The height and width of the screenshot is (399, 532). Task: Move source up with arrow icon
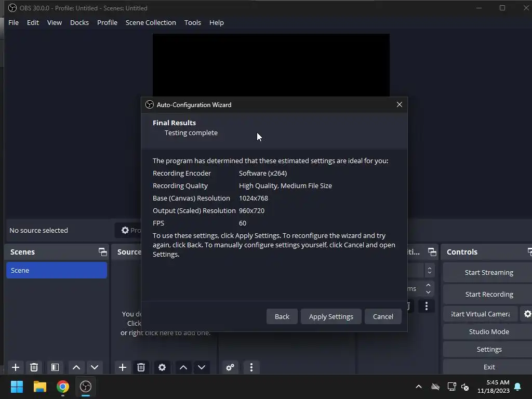point(183,367)
